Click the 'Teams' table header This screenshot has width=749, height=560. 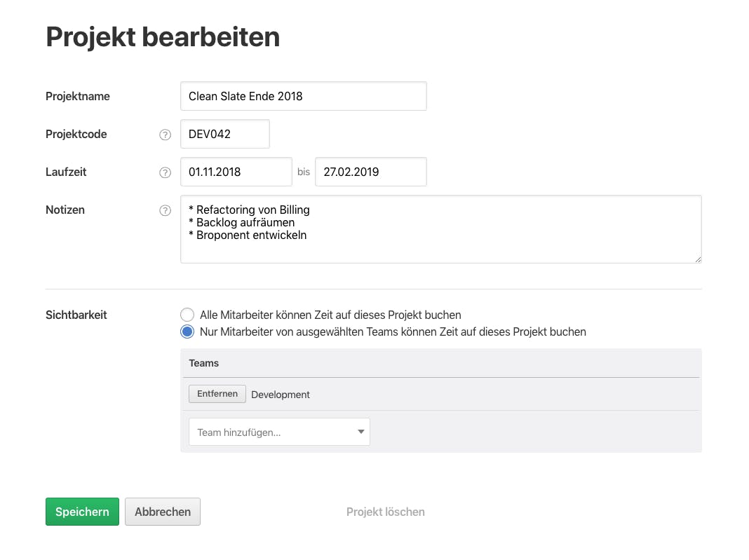[x=203, y=363]
